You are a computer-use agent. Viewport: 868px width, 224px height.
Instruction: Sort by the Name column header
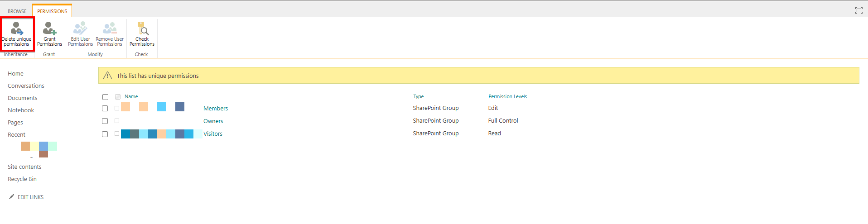tap(131, 97)
